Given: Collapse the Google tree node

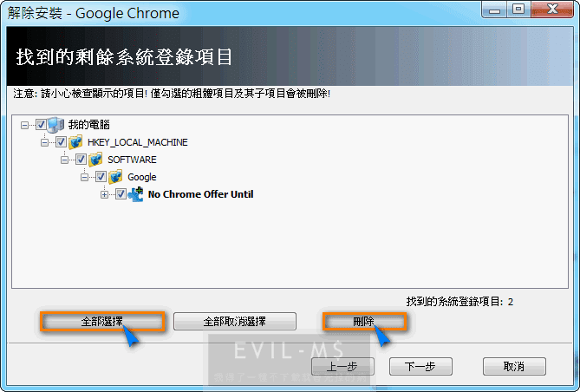Looking at the screenshot, I should point(84,177).
